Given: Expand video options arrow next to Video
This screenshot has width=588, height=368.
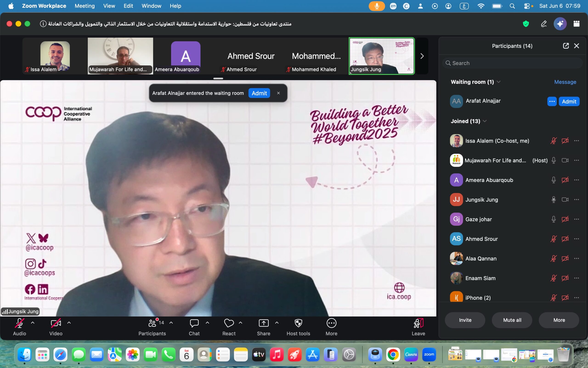Looking at the screenshot, I should click(69, 323).
